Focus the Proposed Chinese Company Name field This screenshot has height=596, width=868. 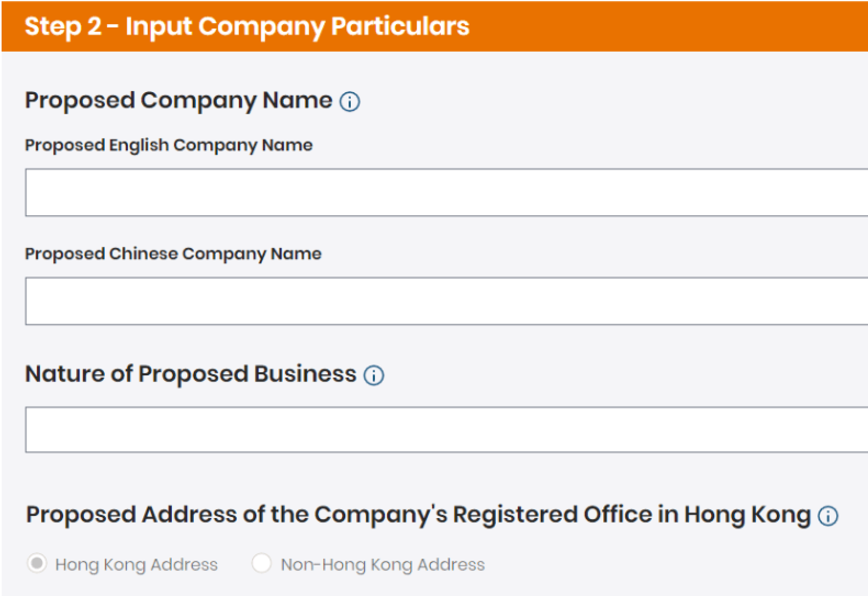(x=446, y=301)
